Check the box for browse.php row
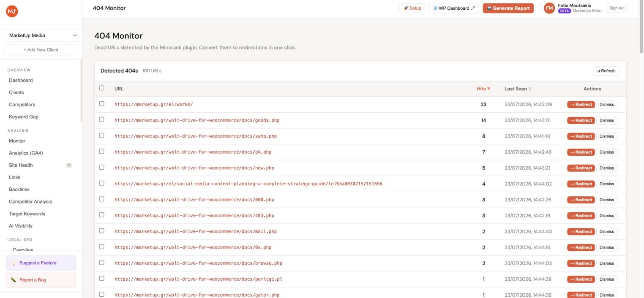The width and height of the screenshot is (644, 298). click(101, 263)
